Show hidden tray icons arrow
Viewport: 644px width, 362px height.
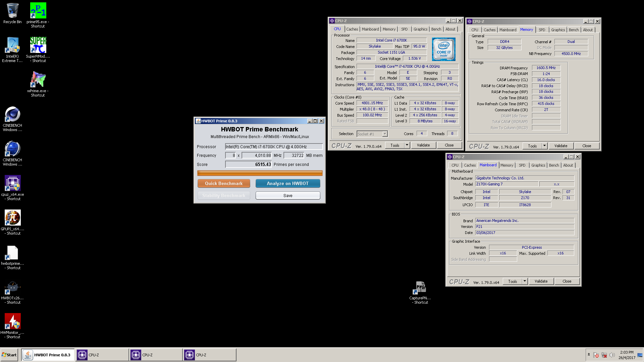589,355
